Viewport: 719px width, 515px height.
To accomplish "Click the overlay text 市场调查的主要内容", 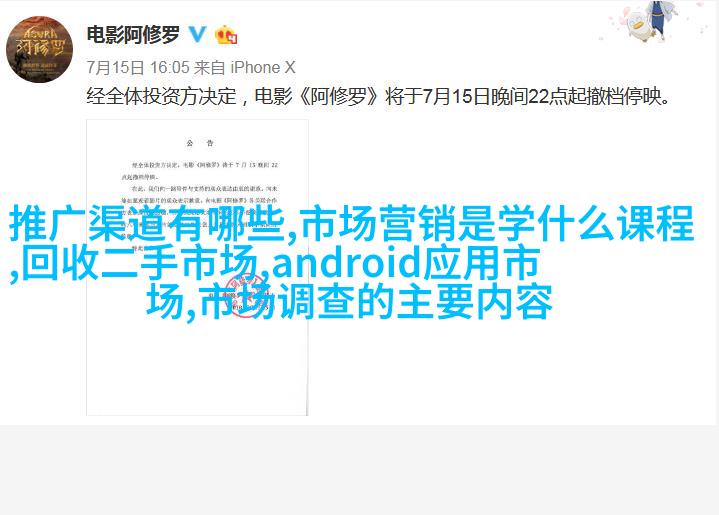I will pyautogui.click(x=376, y=301).
